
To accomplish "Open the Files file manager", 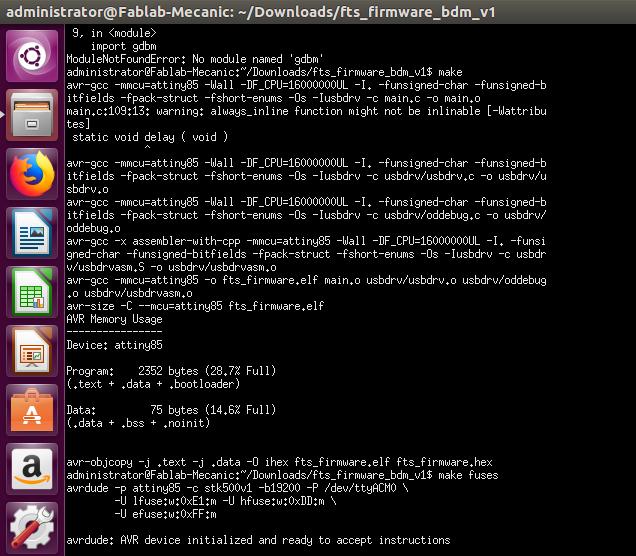I will 32,115.
